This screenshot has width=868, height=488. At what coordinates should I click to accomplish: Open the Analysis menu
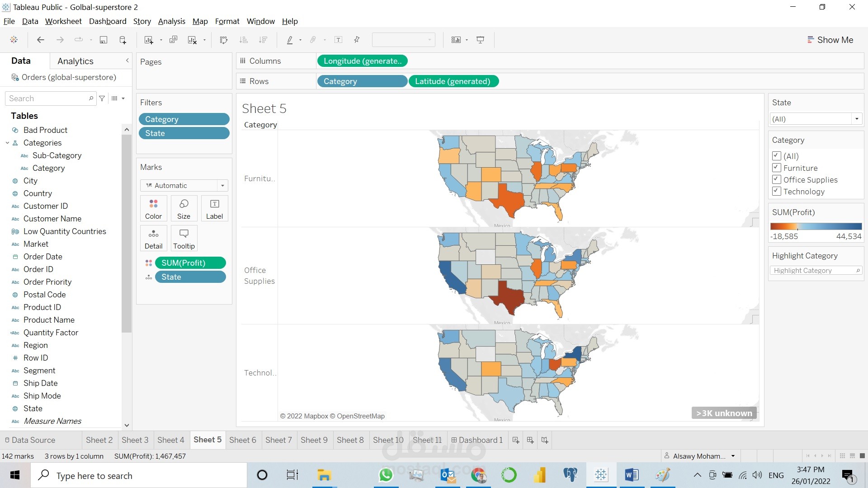coord(171,21)
